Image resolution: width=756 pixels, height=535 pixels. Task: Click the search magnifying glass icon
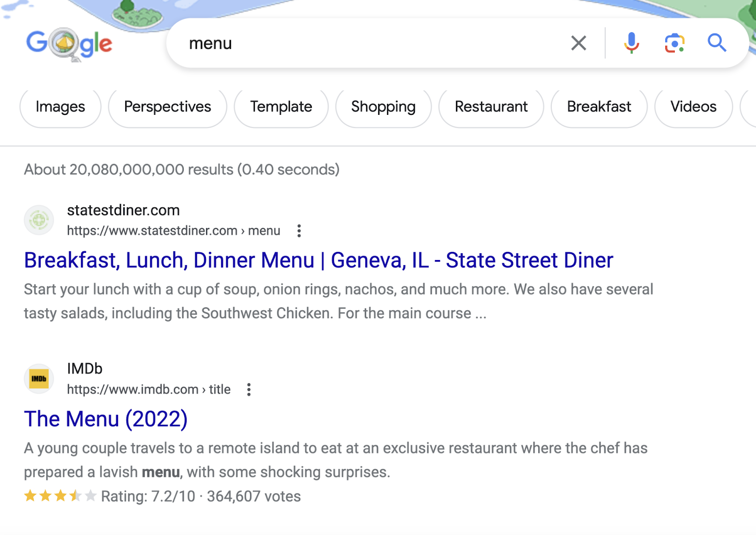(717, 43)
